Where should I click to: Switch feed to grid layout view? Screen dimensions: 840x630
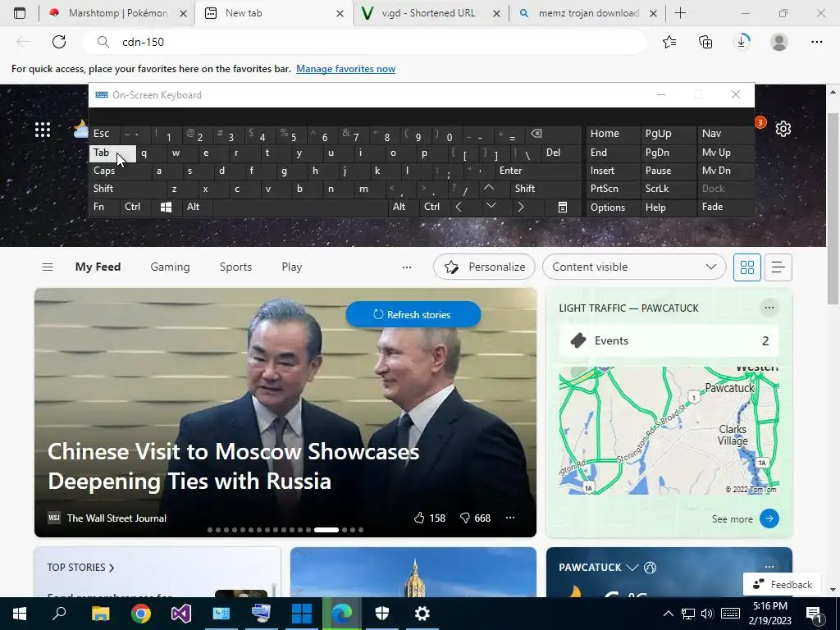click(746, 267)
